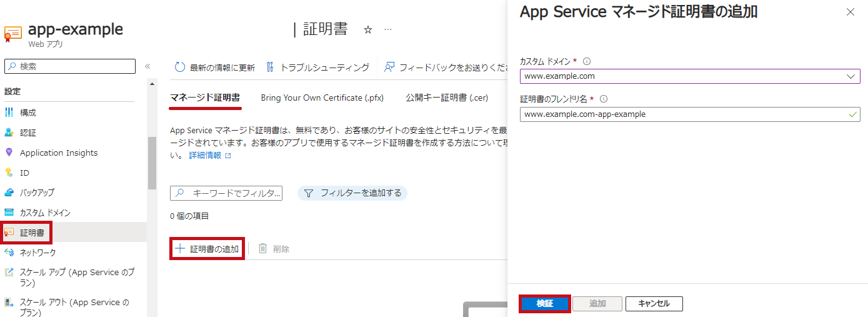Click the refresh icon 最新の情報に更新
868x317 pixels.
click(x=180, y=67)
